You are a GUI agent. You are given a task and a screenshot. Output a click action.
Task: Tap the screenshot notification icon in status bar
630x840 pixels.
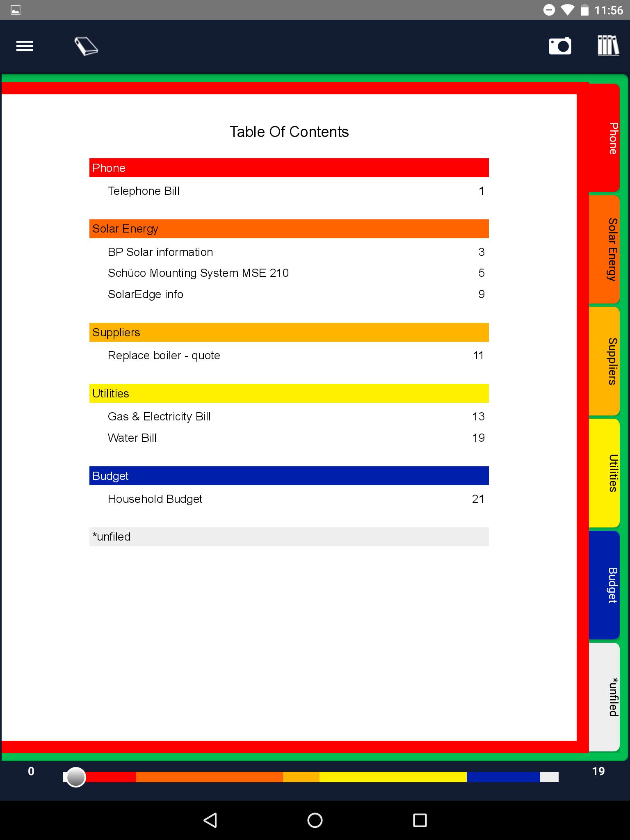(16, 10)
